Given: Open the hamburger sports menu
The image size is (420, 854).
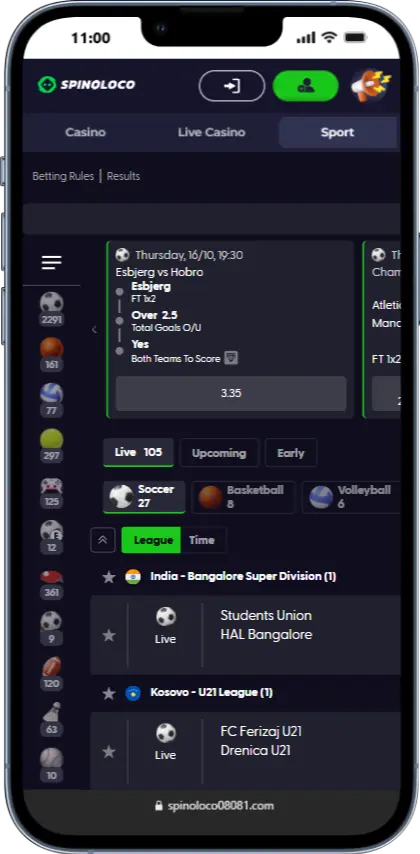Looking at the screenshot, I should click(51, 262).
